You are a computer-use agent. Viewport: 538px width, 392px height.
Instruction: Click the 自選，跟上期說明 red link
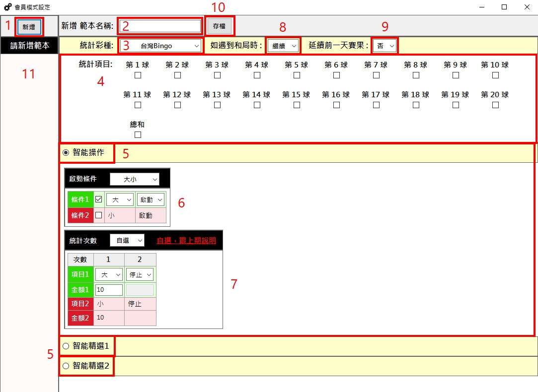click(186, 241)
